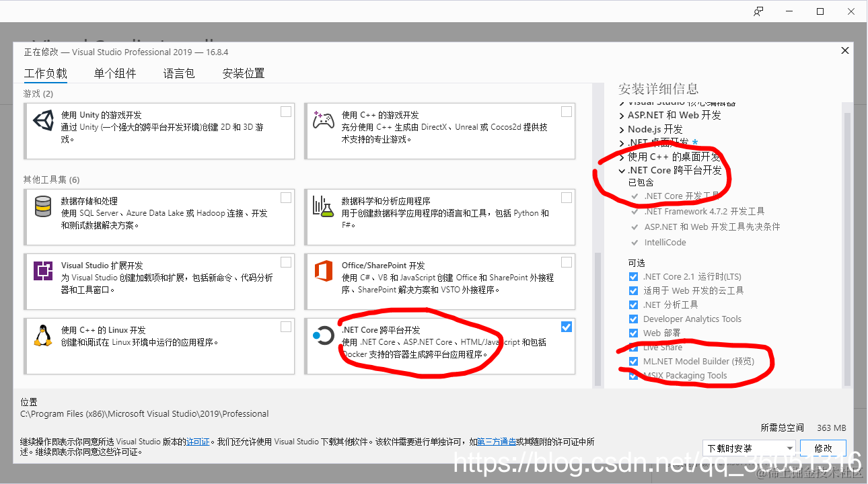Screen dimensions: 868x484
Task: Click the data science flask chart icon
Action: coord(324,206)
